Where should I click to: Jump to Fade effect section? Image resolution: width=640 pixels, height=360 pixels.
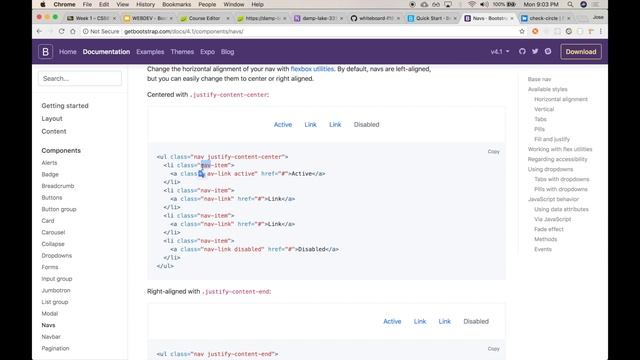(x=549, y=229)
